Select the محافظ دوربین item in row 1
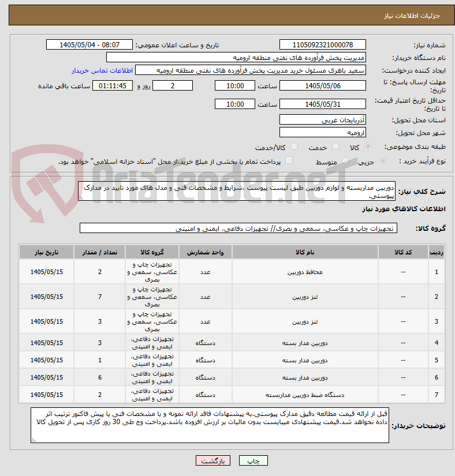Image resolution: width=455 pixels, height=476 pixels. 305,272
